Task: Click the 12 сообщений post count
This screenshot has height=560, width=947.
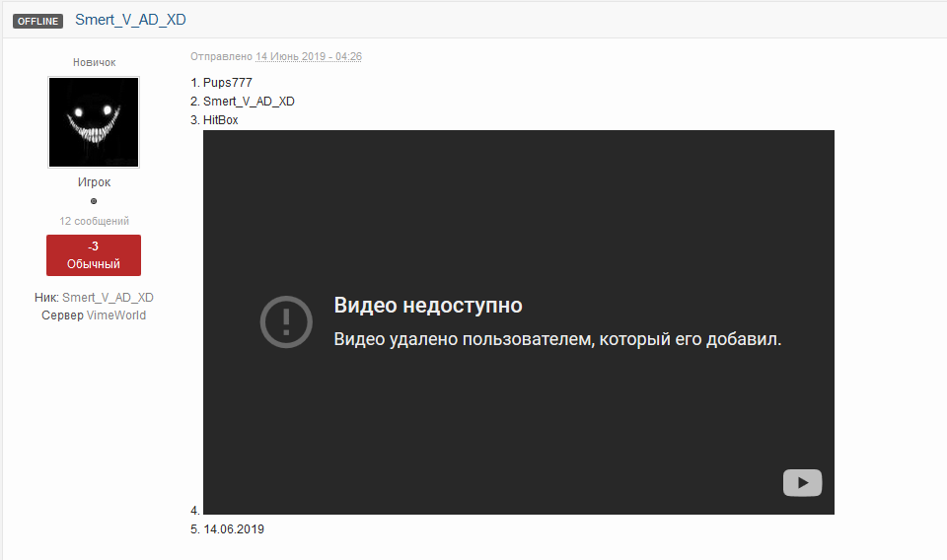Action: click(95, 221)
